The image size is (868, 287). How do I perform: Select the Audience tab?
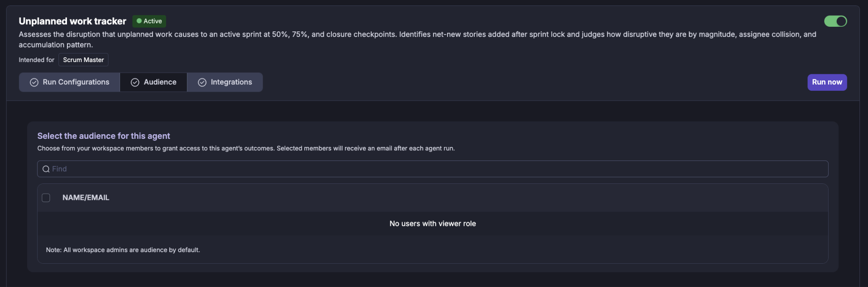[153, 82]
